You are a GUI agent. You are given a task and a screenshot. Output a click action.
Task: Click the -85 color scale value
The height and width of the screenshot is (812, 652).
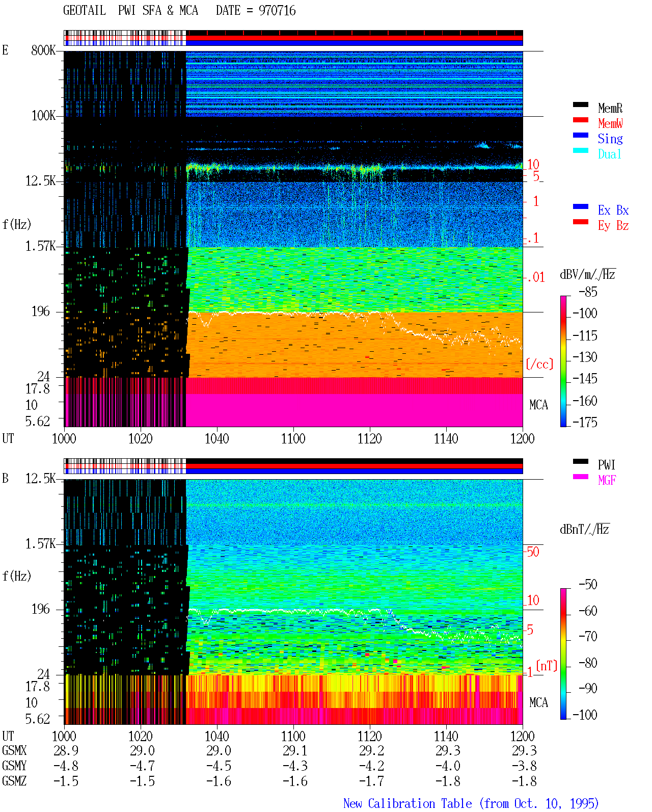tap(588, 292)
